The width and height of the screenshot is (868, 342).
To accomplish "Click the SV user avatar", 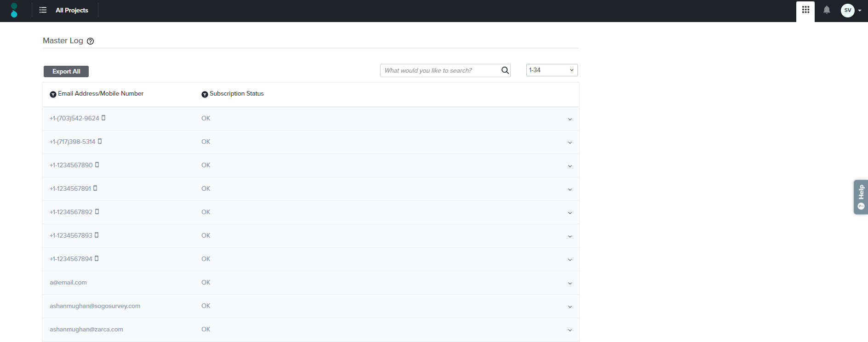I will pos(847,10).
